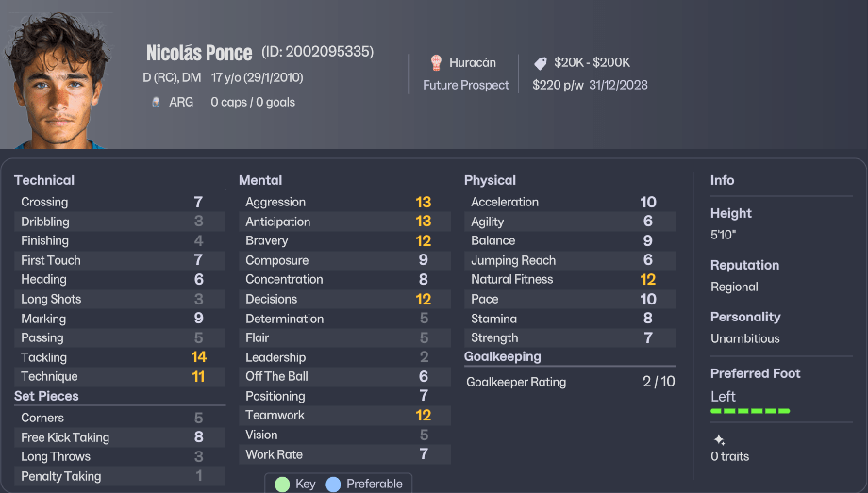Open the Huracán club name link
The width and height of the screenshot is (868, 493).
473,63
